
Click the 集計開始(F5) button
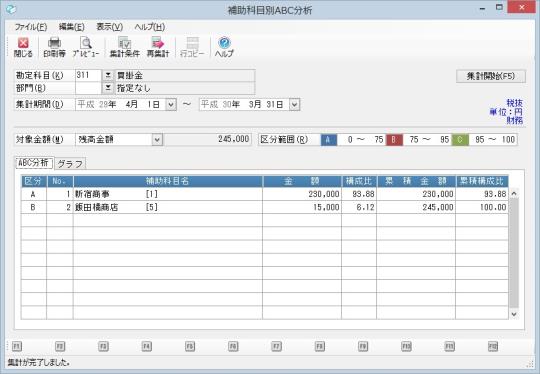point(491,76)
